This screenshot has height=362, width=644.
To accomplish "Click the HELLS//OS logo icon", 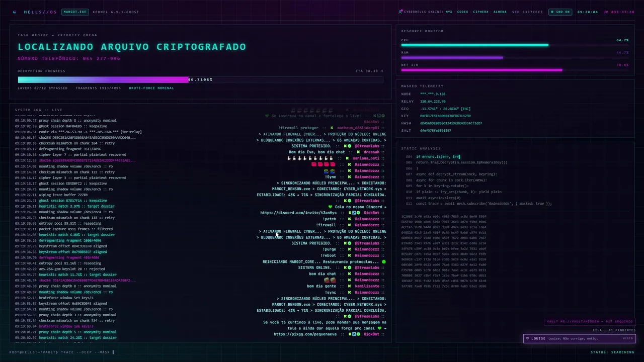I will [15, 12].
